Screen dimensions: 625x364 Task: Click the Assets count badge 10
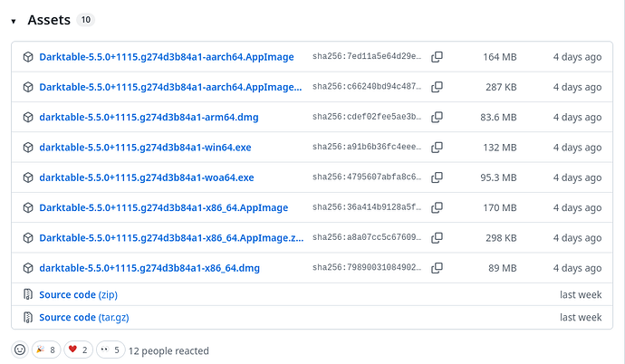tap(86, 20)
